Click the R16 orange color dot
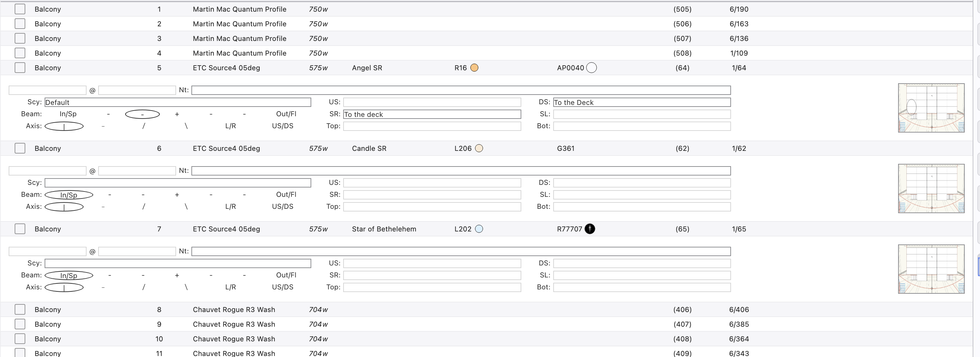This screenshot has height=357, width=980. click(x=474, y=68)
